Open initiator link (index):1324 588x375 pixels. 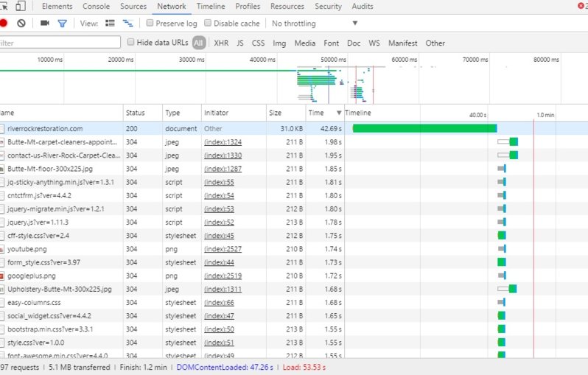tap(224, 141)
